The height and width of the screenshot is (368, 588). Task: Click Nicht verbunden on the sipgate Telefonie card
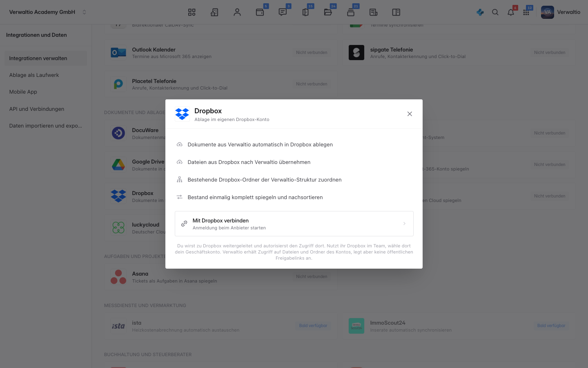click(x=550, y=53)
